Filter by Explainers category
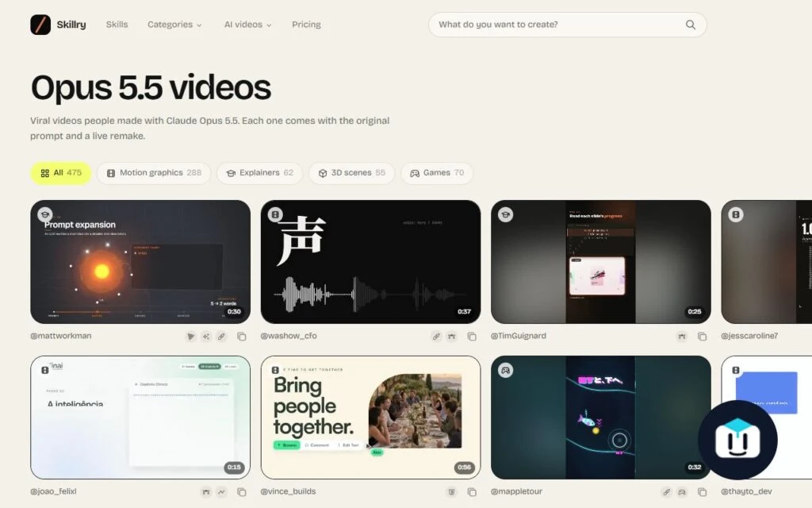 click(x=259, y=172)
